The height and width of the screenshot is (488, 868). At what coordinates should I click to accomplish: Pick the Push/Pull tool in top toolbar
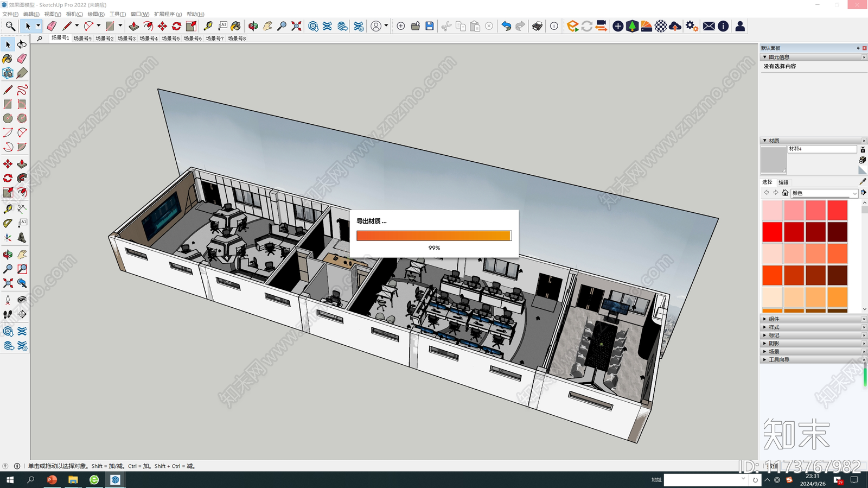[133, 26]
